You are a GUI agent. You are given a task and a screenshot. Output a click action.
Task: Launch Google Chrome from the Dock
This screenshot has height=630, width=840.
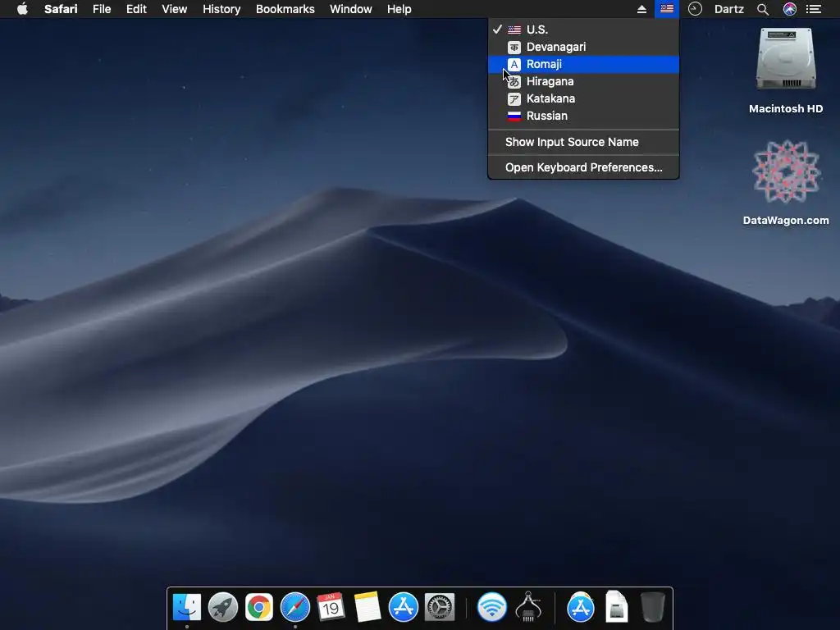[258, 607]
